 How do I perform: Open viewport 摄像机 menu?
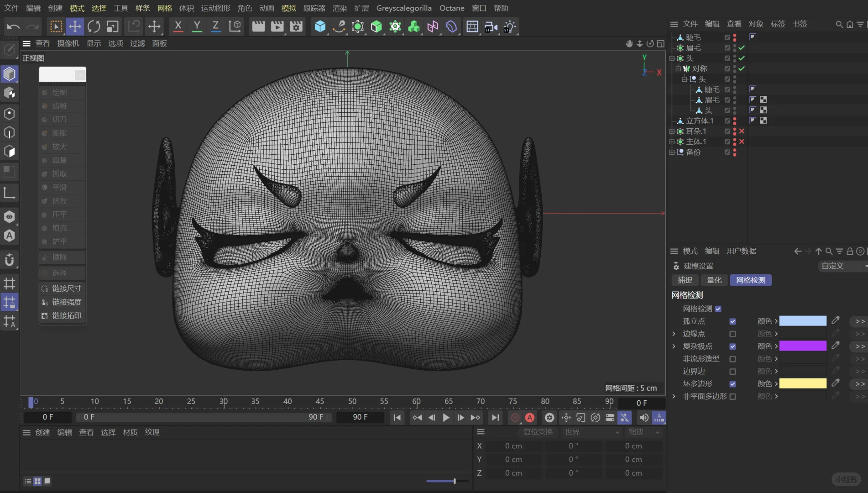pos(68,43)
